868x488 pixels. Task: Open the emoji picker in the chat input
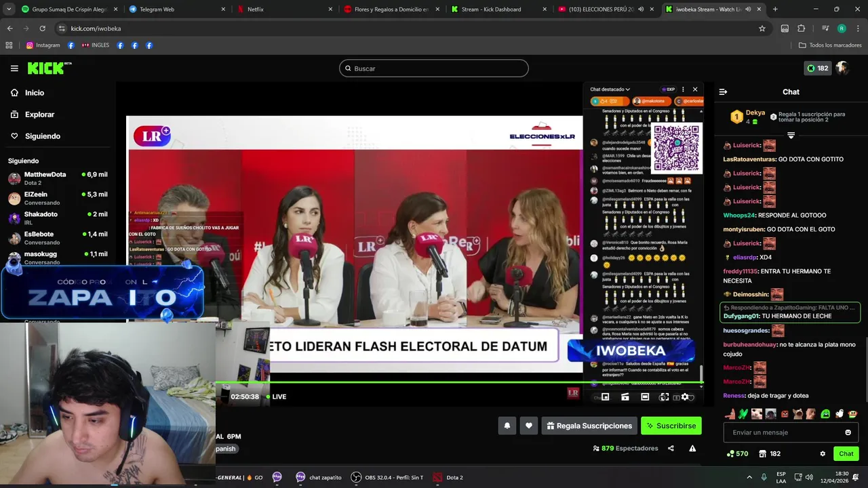tap(848, 432)
